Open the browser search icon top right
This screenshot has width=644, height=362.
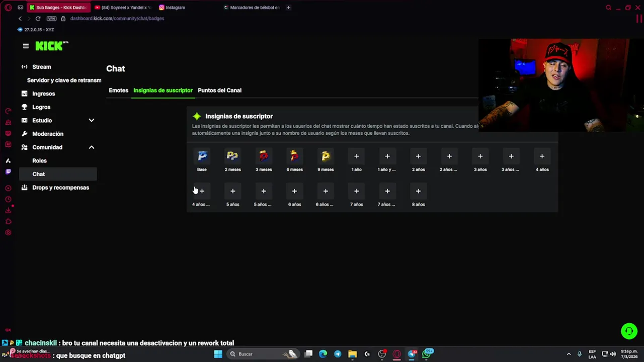[608, 8]
